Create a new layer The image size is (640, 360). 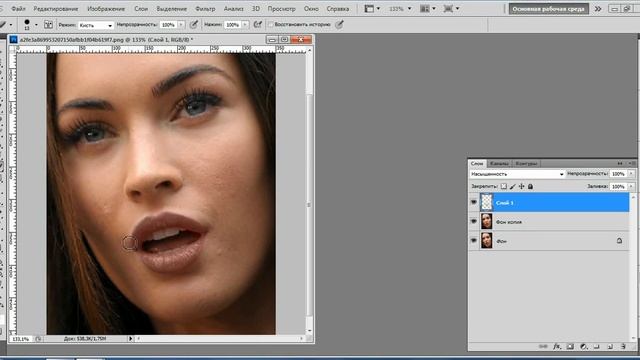pyautogui.click(x=610, y=347)
